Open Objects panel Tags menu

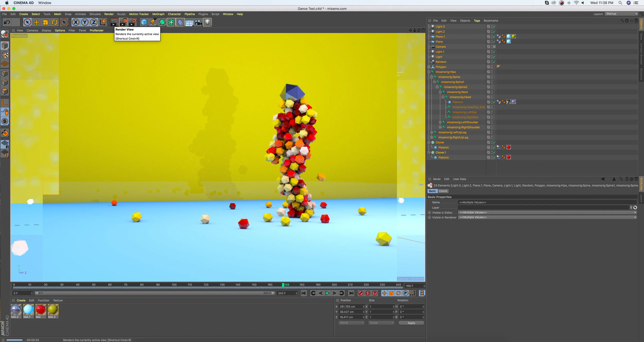tap(477, 21)
